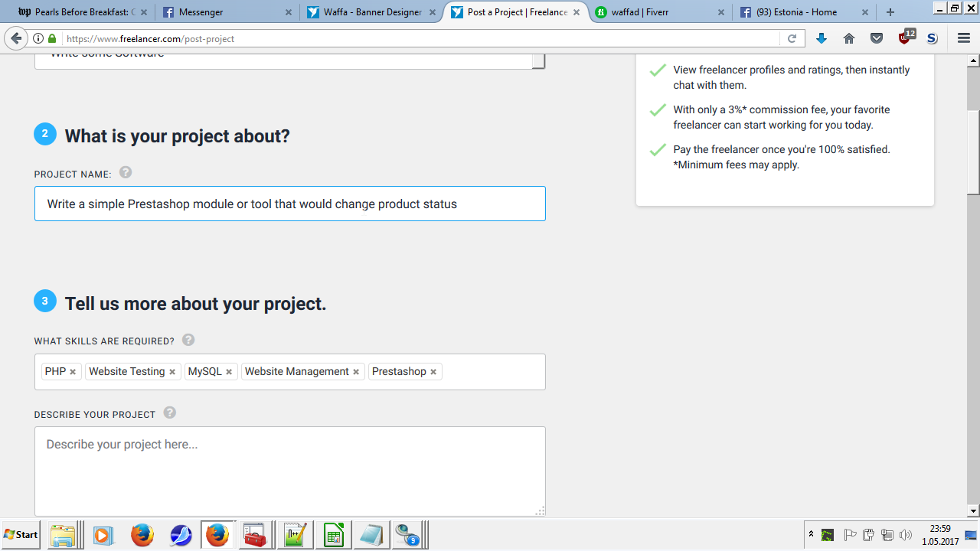Image resolution: width=980 pixels, height=551 pixels.
Task: Open the Notepad taskbar icon
Action: [x=371, y=535]
